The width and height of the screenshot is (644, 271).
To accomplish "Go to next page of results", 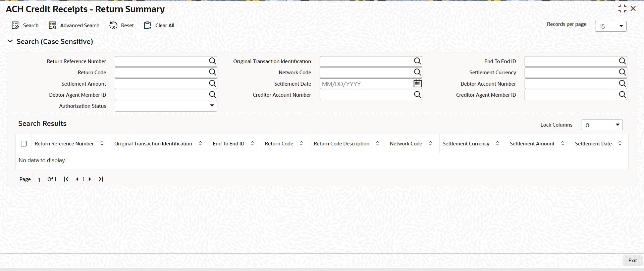I will click(90, 179).
